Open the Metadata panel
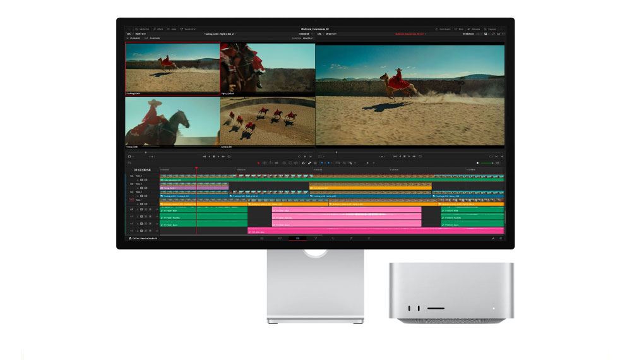This screenshot has width=644, height=360. (474, 29)
